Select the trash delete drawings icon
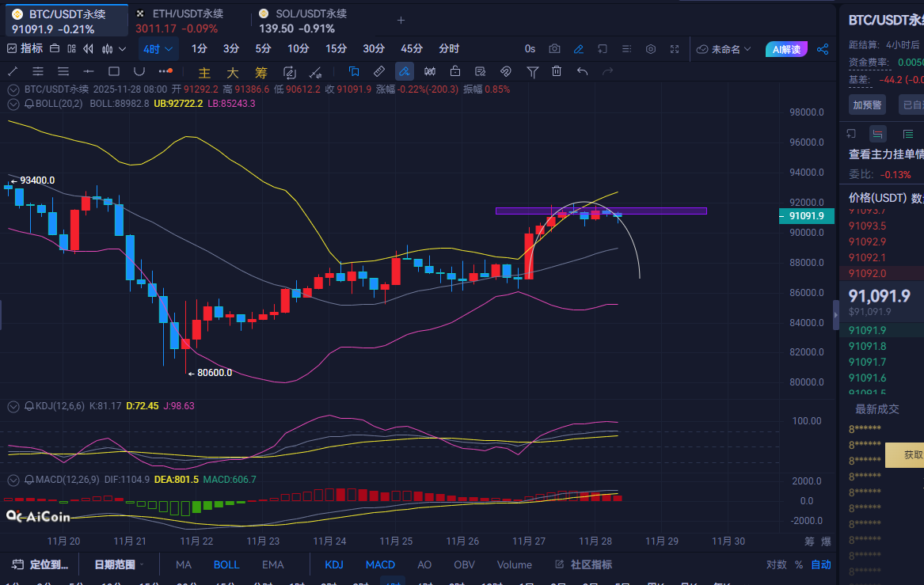This screenshot has width=924, height=585. tap(557, 72)
